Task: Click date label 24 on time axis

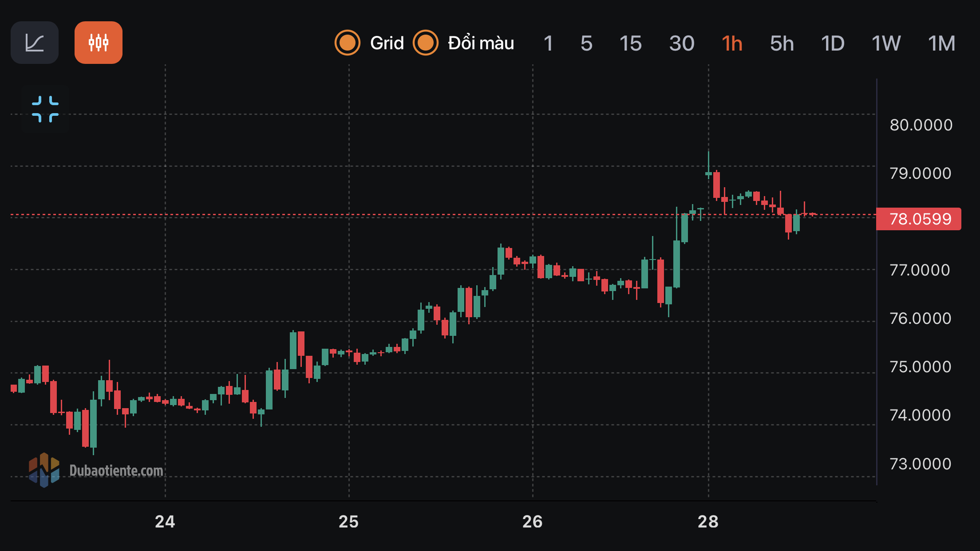Action: click(x=165, y=522)
